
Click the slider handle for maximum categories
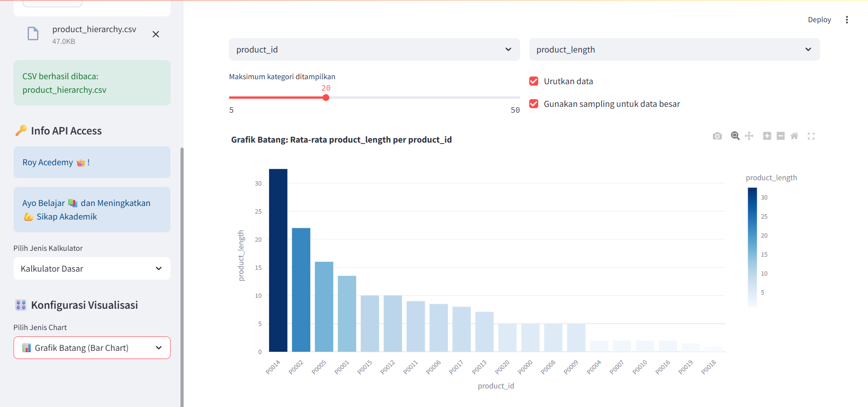(x=326, y=98)
